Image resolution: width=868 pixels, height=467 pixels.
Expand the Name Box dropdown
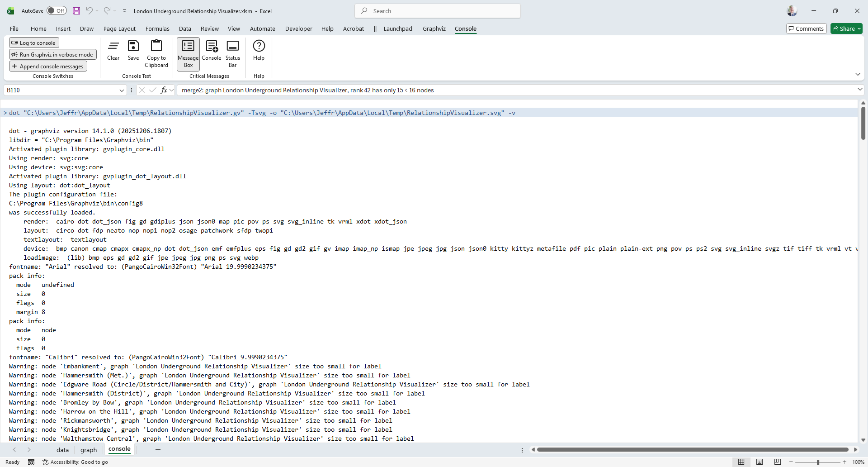122,91
